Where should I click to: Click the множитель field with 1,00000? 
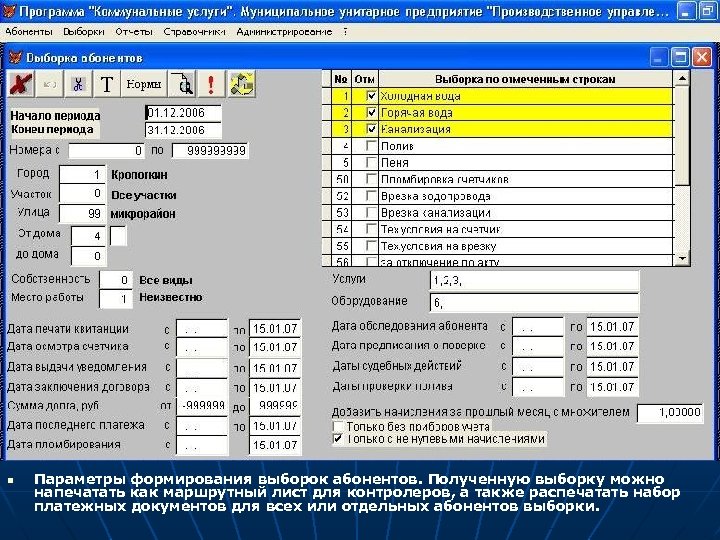[669, 413]
